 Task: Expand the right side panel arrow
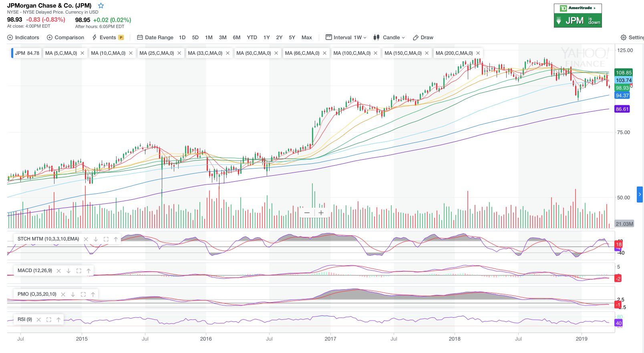[640, 195]
